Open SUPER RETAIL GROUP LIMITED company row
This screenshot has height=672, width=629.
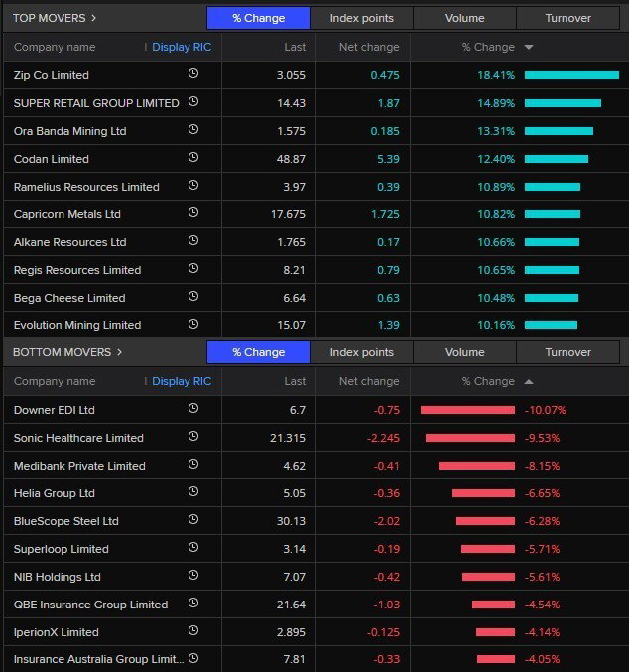pyautogui.click(x=314, y=103)
